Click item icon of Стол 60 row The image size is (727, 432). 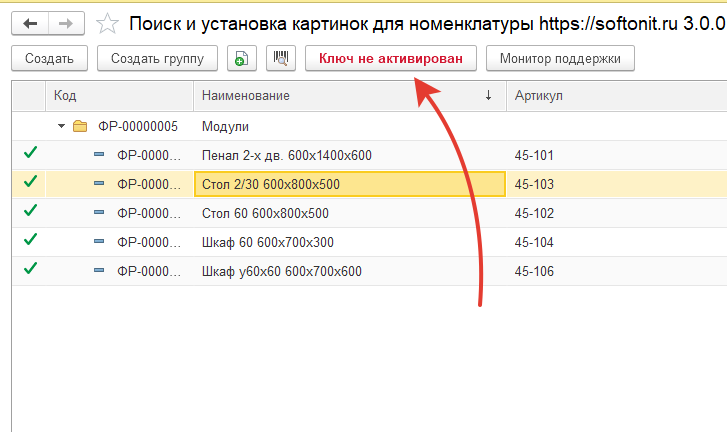tap(99, 212)
